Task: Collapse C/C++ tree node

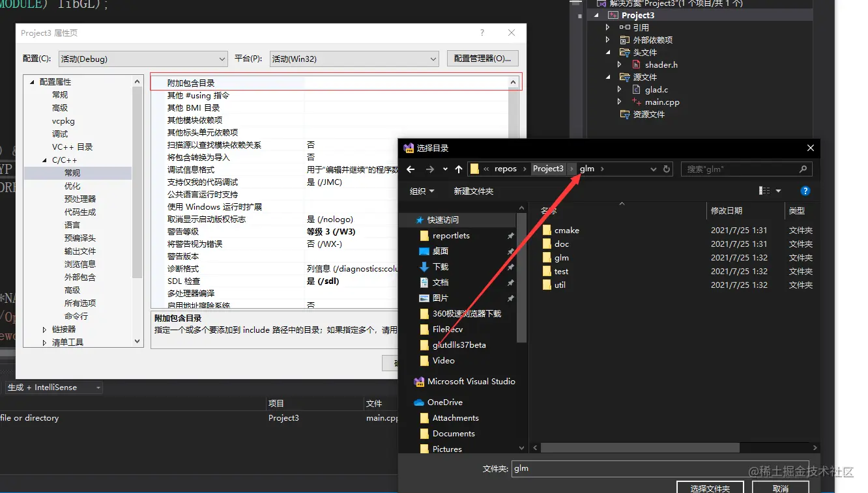Action: (x=44, y=160)
